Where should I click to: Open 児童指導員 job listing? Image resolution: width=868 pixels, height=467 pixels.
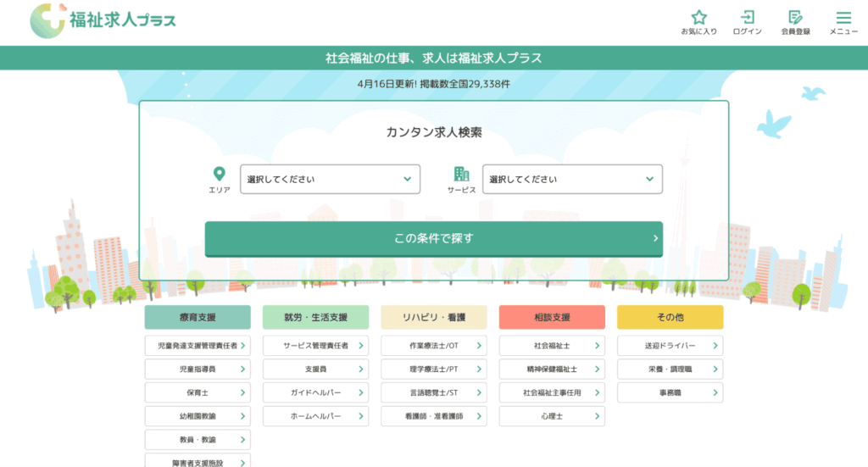pyautogui.click(x=198, y=369)
